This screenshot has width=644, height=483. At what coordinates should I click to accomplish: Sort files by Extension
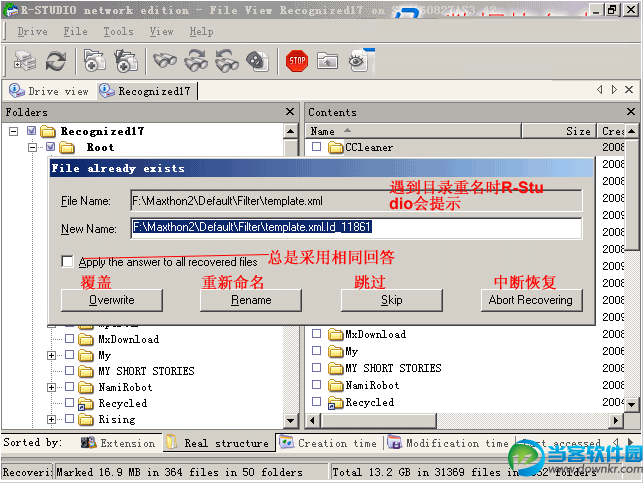(x=118, y=443)
